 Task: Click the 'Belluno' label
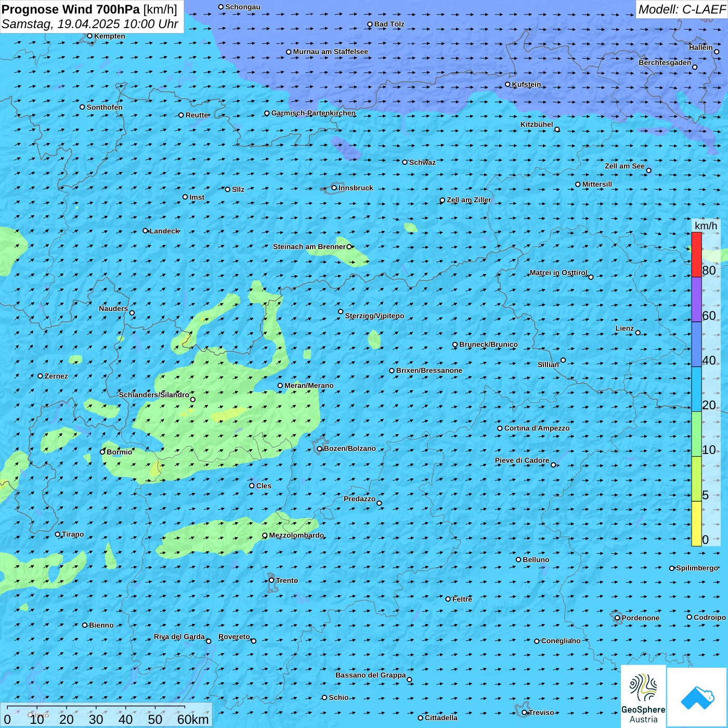536,560
